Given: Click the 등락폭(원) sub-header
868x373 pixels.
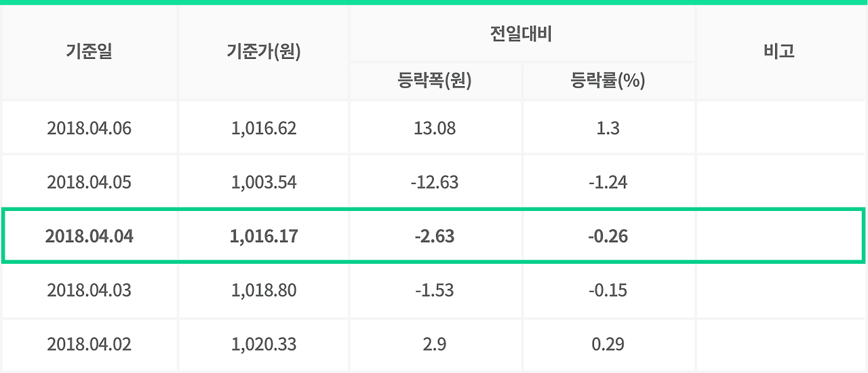Looking at the screenshot, I should point(435,81).
